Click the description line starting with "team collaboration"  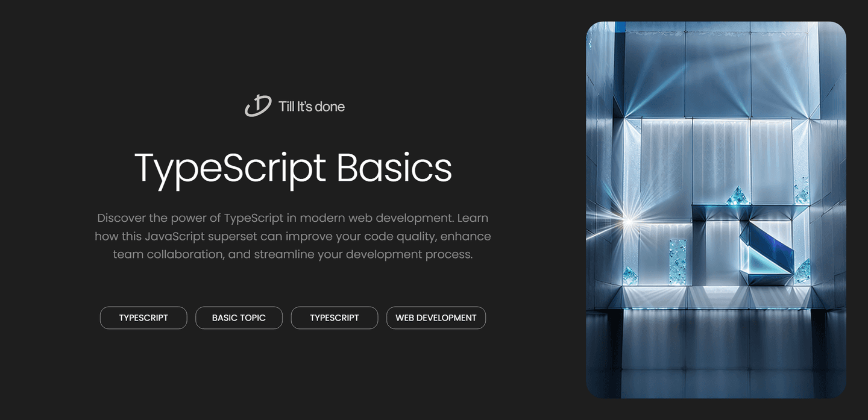click(292, 254)
